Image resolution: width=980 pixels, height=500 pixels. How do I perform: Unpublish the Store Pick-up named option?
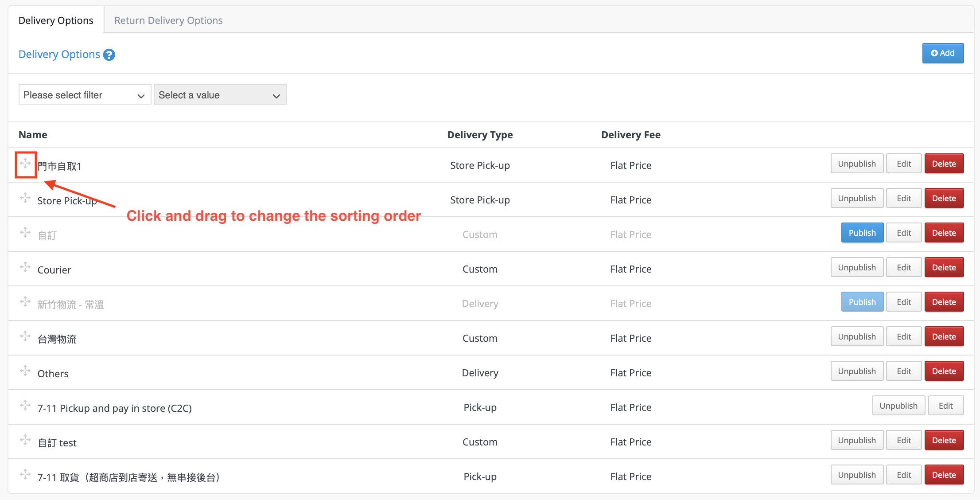pos(857,198)
